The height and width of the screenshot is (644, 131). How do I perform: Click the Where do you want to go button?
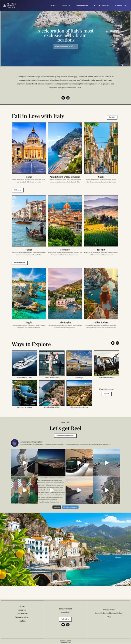[x=65, y=46]
